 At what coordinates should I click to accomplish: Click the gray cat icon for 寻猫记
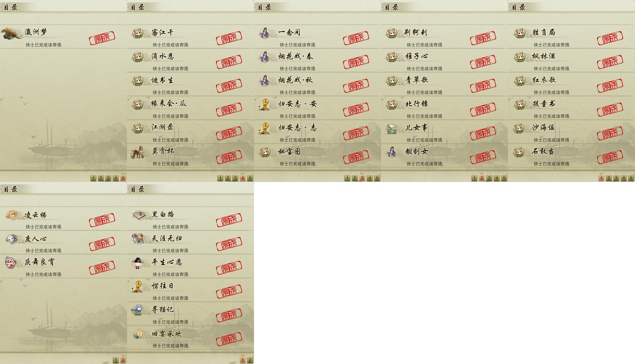138,310
